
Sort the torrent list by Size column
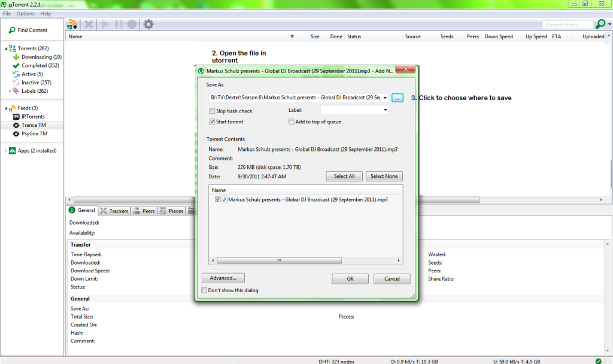pos(309,37)
